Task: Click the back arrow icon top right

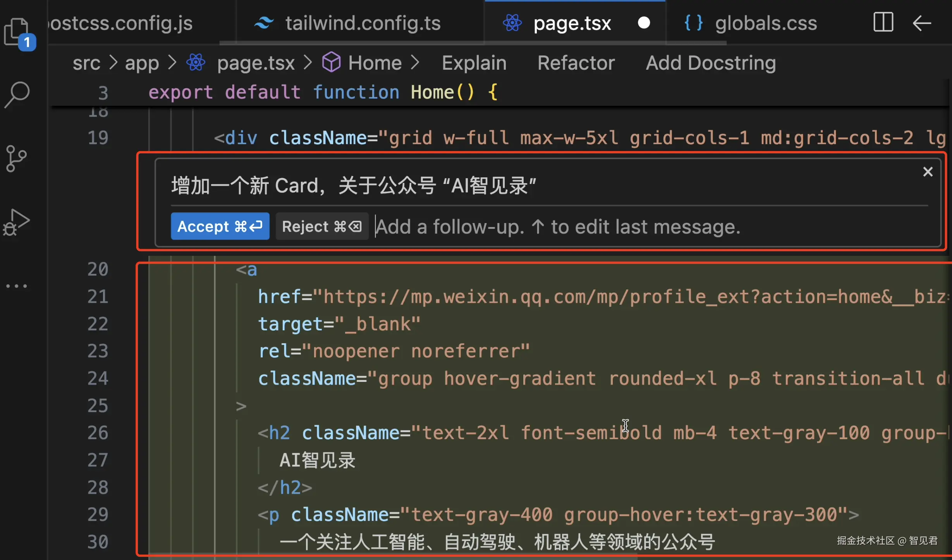Action: point(921,23)
